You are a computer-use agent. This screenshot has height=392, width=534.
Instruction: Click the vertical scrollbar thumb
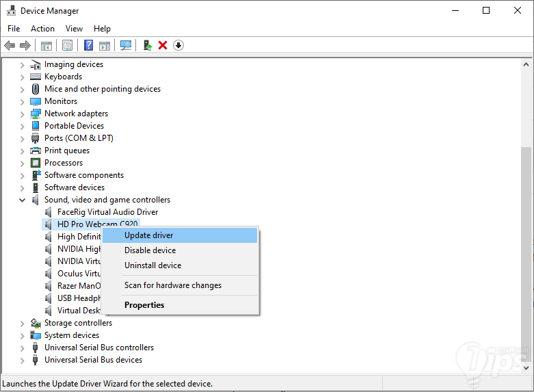point(526,254)
